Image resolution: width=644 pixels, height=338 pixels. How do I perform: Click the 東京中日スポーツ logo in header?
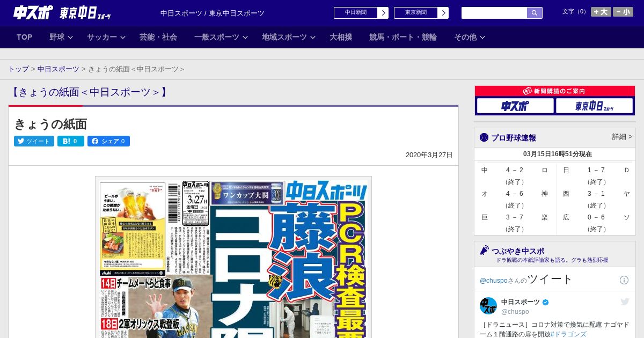click(85, 13)
